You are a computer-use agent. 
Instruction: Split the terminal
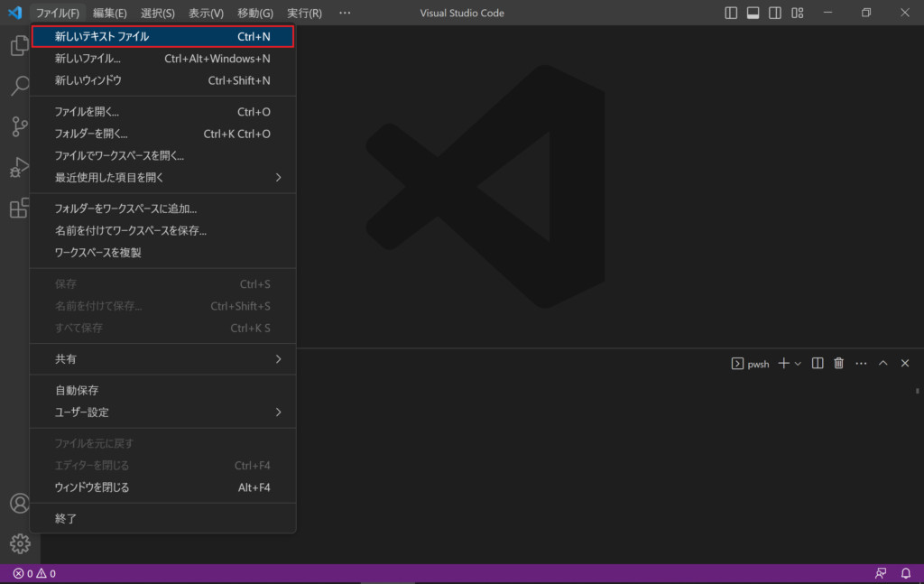click(x=818, y=364)
